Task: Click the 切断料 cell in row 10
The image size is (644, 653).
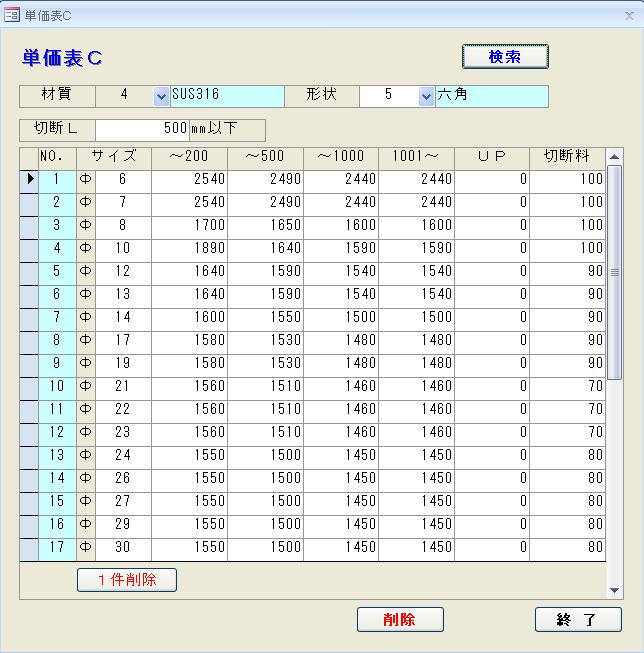Action: pos(567,387)
